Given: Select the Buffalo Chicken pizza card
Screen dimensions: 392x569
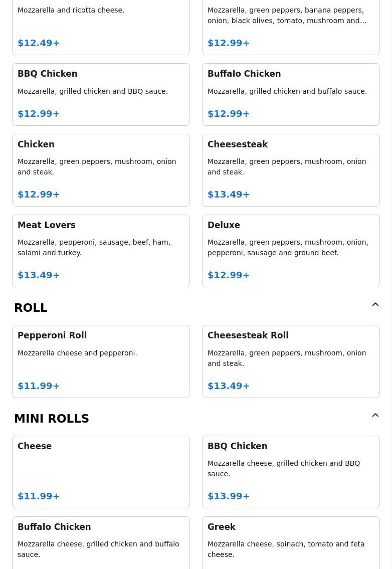Looking at the screenshot, I should click(291, 95).
